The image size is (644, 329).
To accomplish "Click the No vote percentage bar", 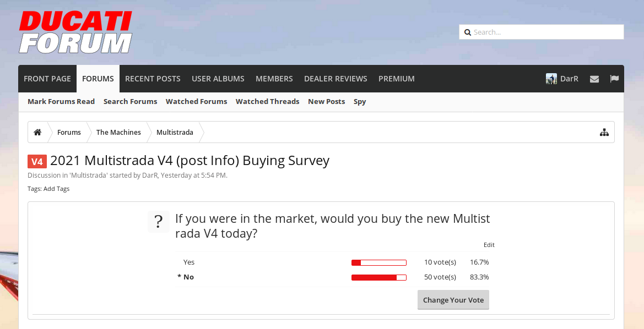I will pyautogui.click(x=378, y=277).
